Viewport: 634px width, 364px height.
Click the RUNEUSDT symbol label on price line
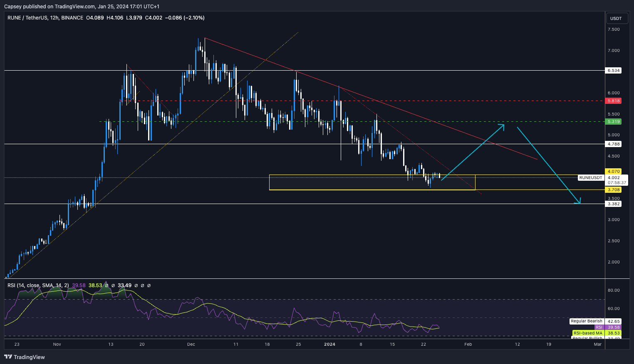(591, 178)
